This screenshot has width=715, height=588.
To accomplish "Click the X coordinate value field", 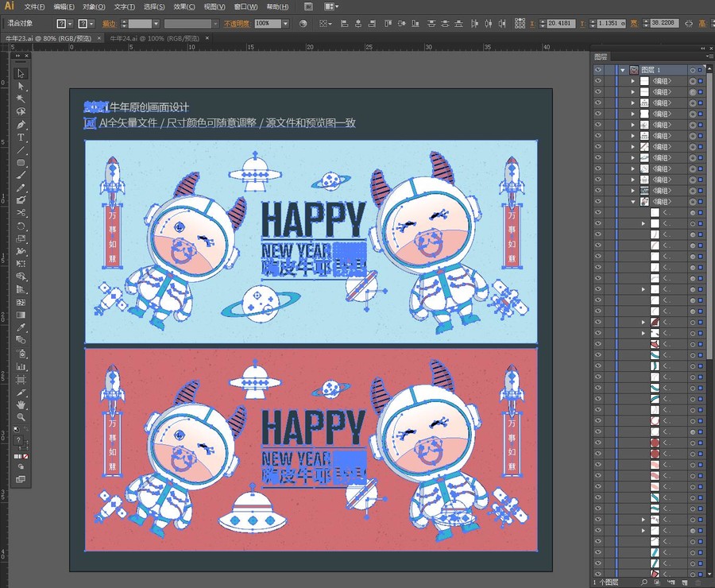I will [561, 23].
